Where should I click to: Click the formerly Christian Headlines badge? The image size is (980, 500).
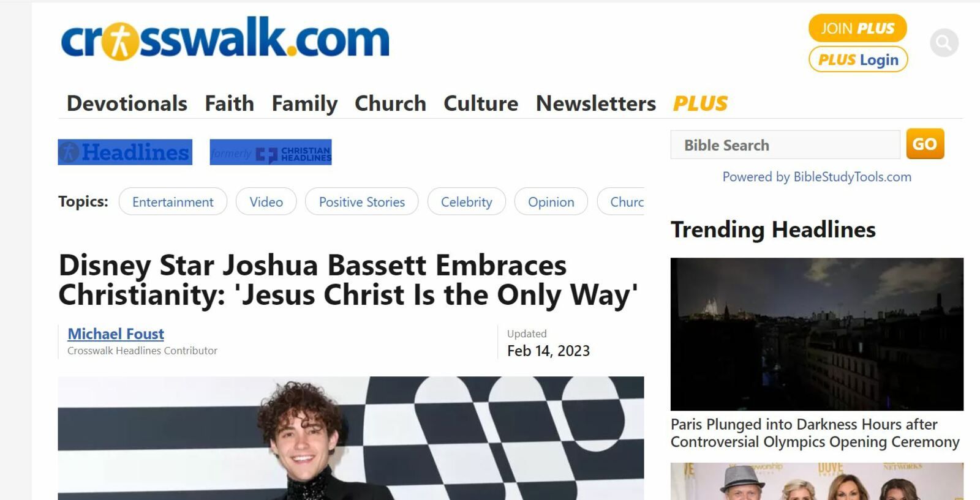(271, 152)
